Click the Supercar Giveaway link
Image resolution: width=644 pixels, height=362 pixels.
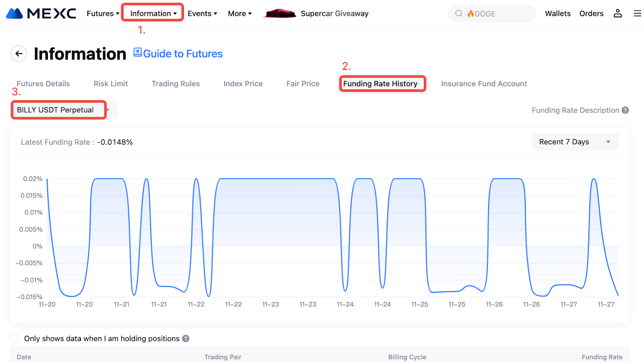coord(334,14)
